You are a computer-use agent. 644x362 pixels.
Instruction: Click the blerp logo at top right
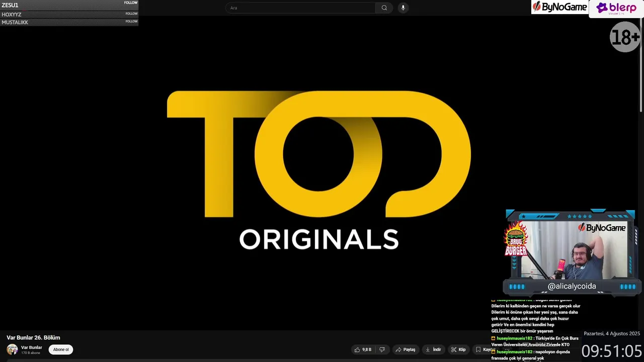point(616,9)
